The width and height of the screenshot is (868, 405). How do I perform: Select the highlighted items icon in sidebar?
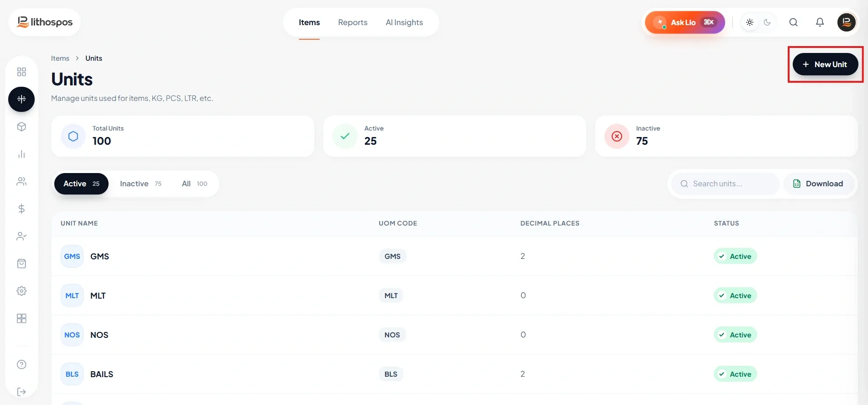[x=21, y=99]
